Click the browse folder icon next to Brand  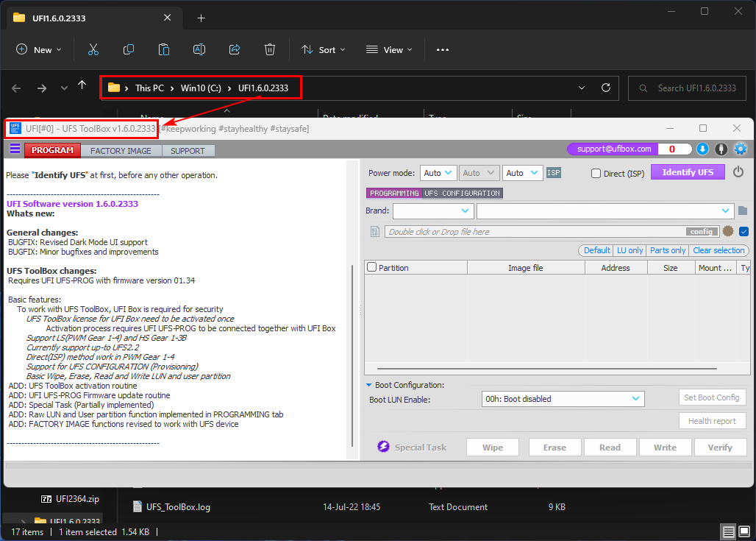[x=743, y=211]
